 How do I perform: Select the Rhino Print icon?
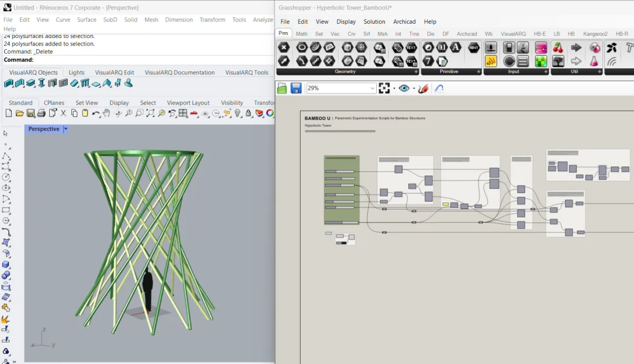coord(42,113)
